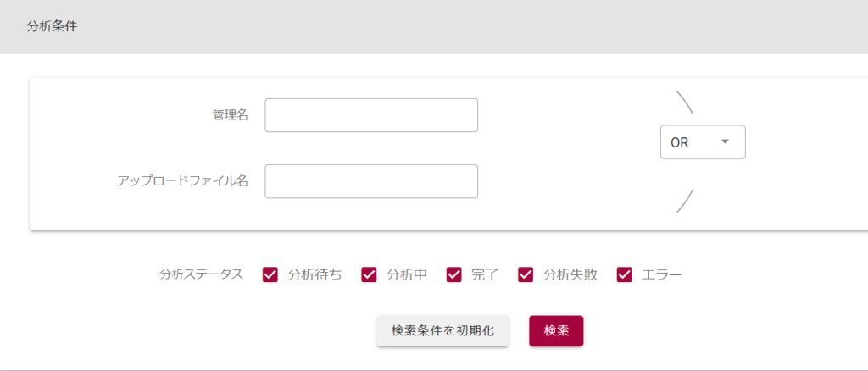Screen dimensions: 868x371
Task: Click the 分析待ち label text
Action: pyautogui.click(x=315, y=274)
